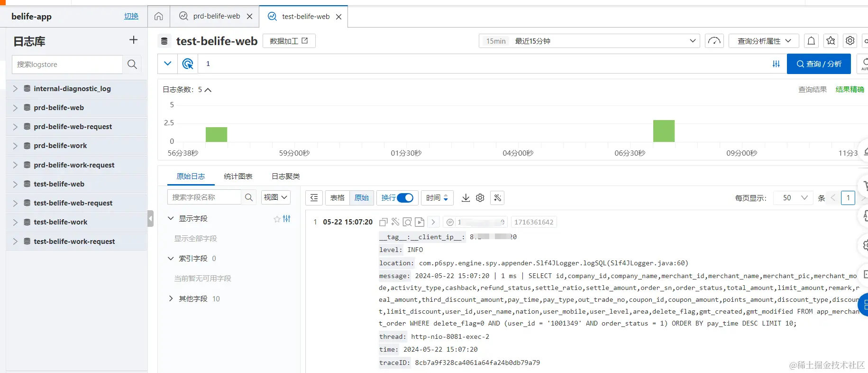Switch log display to 原始 mode
The height and width of the screenshot is (373, 868).
[x=362, y=198]
